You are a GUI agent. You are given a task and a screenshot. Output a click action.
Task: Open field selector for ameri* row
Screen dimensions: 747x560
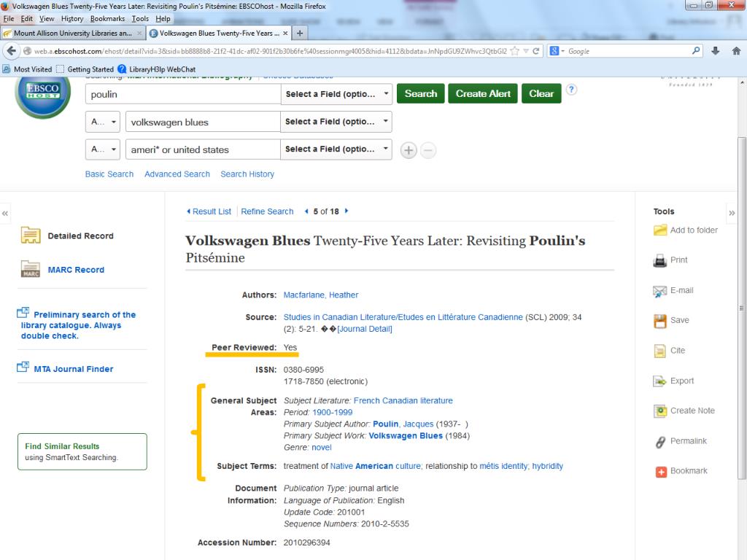pos(336,149)
